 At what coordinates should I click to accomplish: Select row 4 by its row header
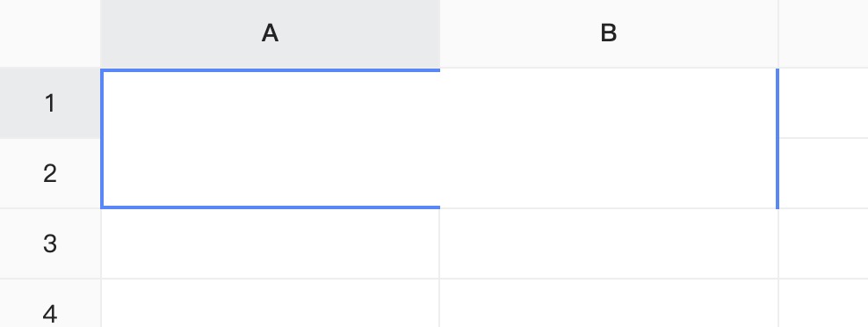click(50, 303)
